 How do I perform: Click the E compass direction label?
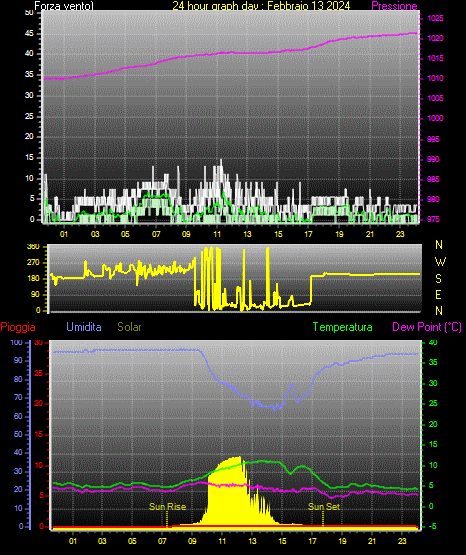(x=438, y=294)
